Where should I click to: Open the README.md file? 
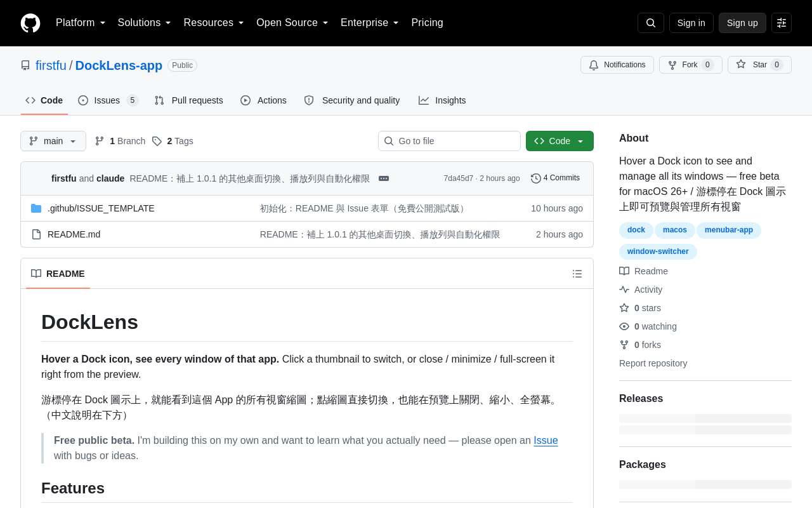[74, 234]
